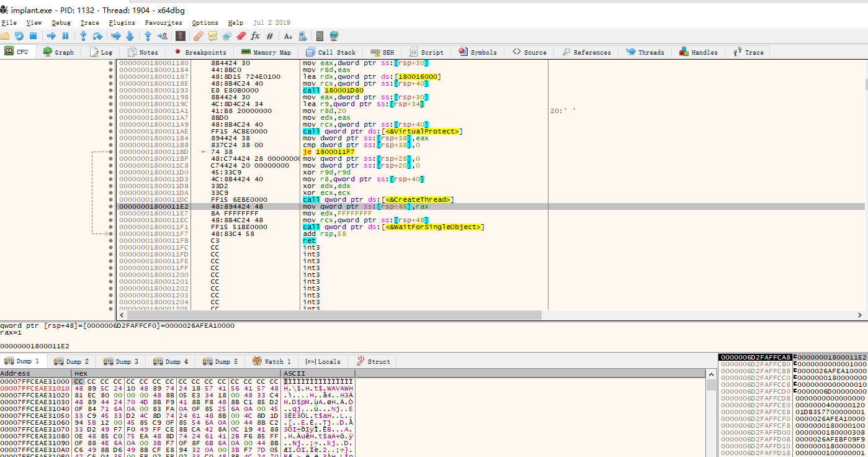The image size is (868, 457).
Task: Toggle breakpoint bullet at call VirtualProtect line
Action: (110, 132)
